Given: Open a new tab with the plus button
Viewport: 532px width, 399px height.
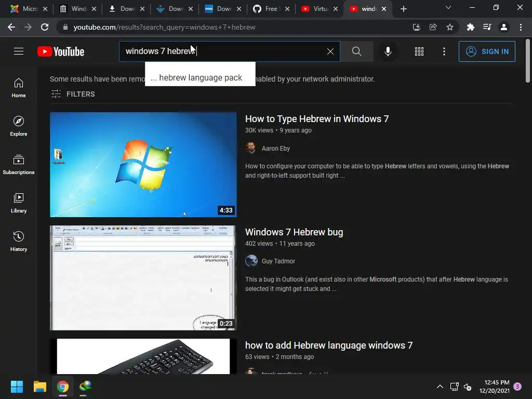Looking at the screenshot, I should pos(403,9).
